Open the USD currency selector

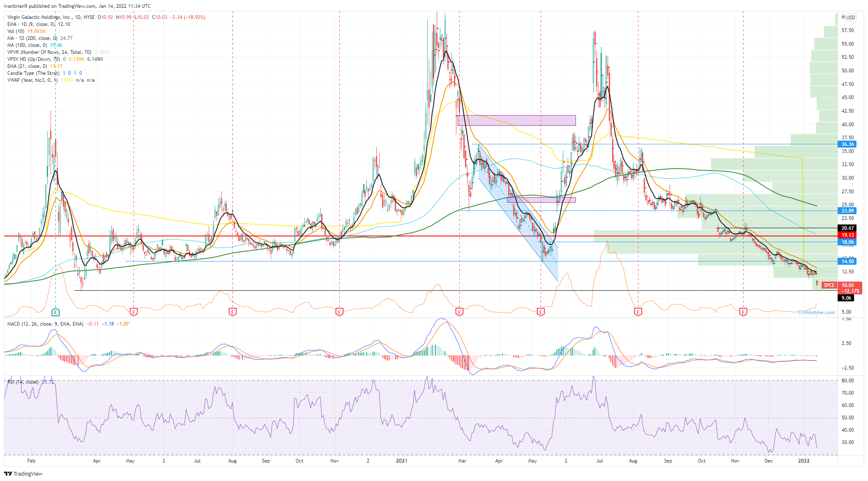tap(850, 17)
